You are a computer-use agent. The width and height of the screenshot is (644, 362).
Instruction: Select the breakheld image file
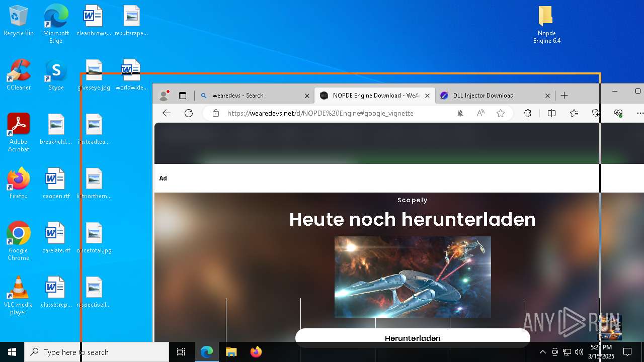[x=56, y=129]
